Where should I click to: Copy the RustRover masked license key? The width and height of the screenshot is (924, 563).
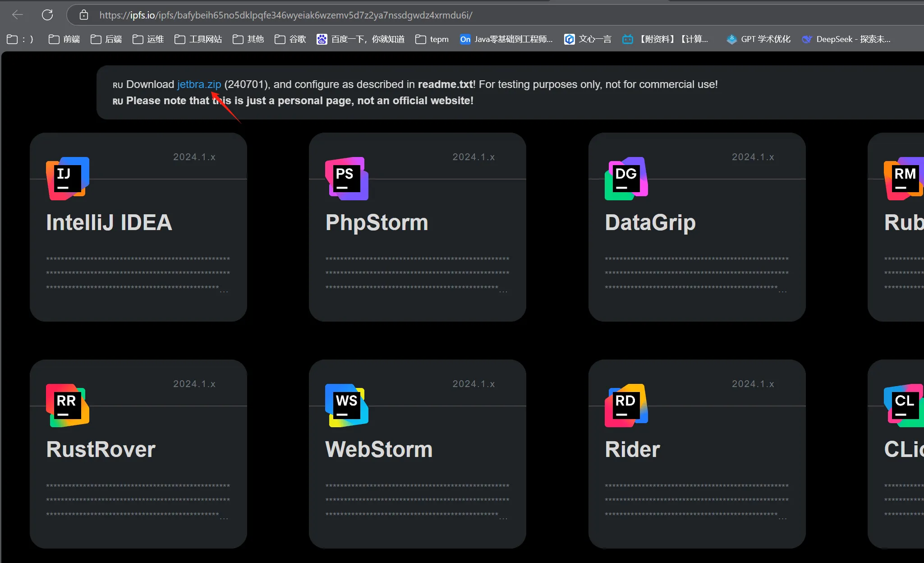pos(138,501)
